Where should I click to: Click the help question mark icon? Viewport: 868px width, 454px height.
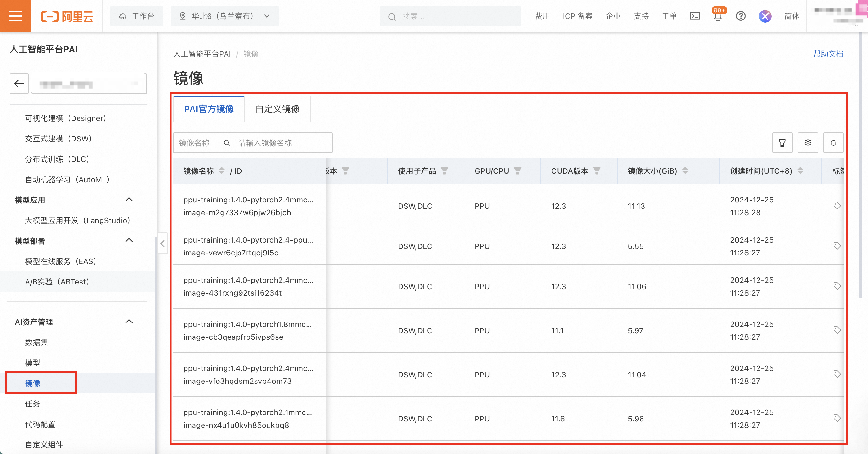[740, 16]
